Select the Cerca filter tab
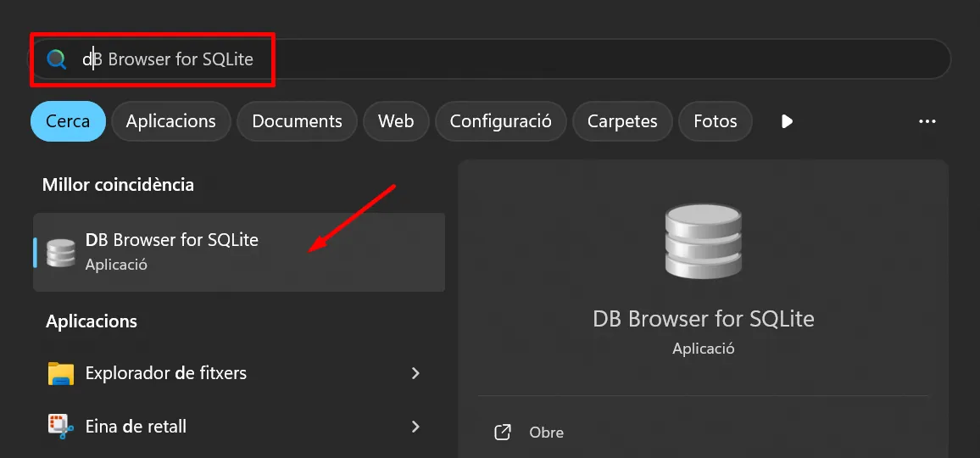The height and width of the screenshot is (458, 980). pos(68,121)
